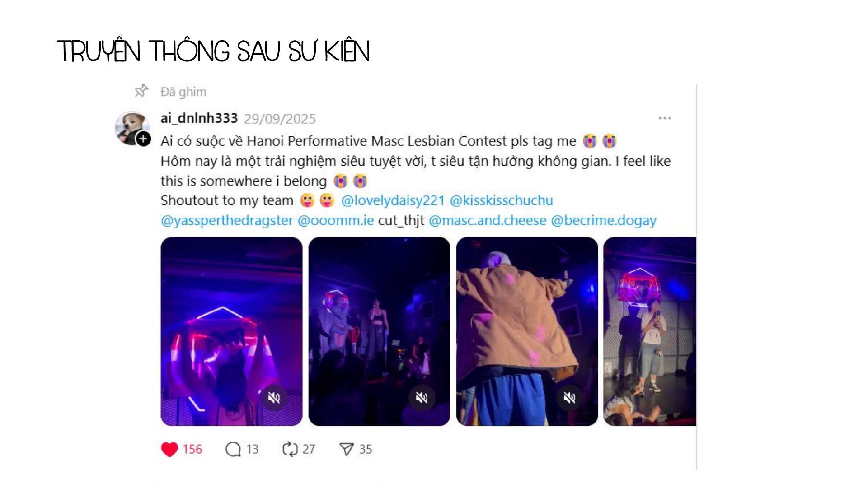Share post with the paper plane icon
Image resolution: width=868 pixels, height=488 pixels.
pyautogui.click(x=346, y=449)
